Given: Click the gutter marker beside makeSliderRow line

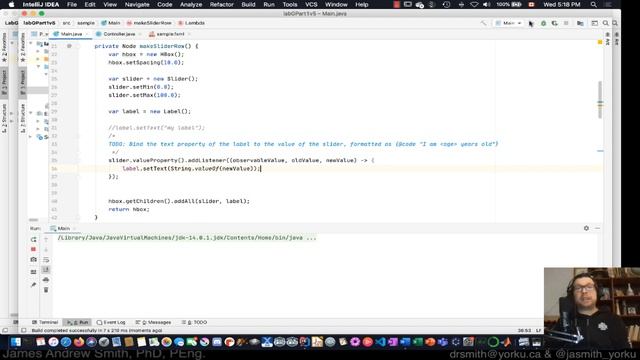Looking at the screenshot, I should pos(69,46).
